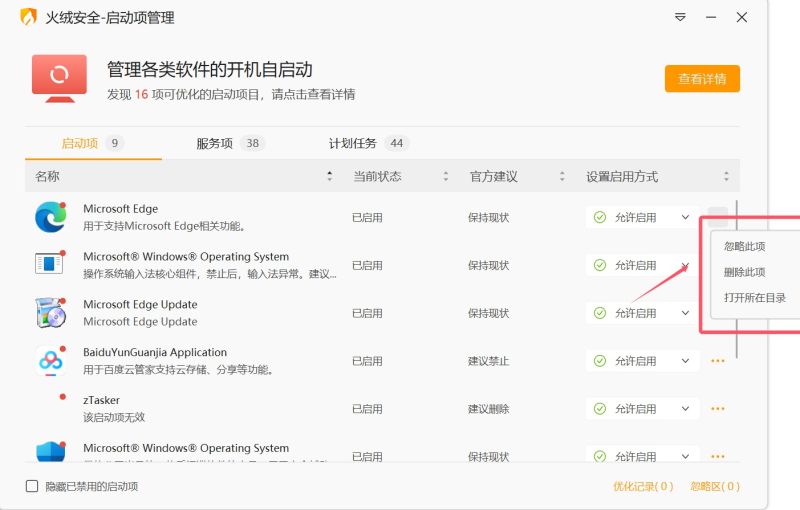800x510 pixels.
Task: Click 已启用 status in Microsoft Edge row
Action: pyautogui.click(x=367, y=217)
